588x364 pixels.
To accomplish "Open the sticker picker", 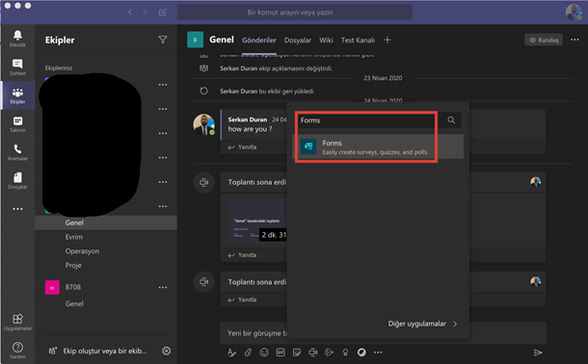I will click(297, 352).
